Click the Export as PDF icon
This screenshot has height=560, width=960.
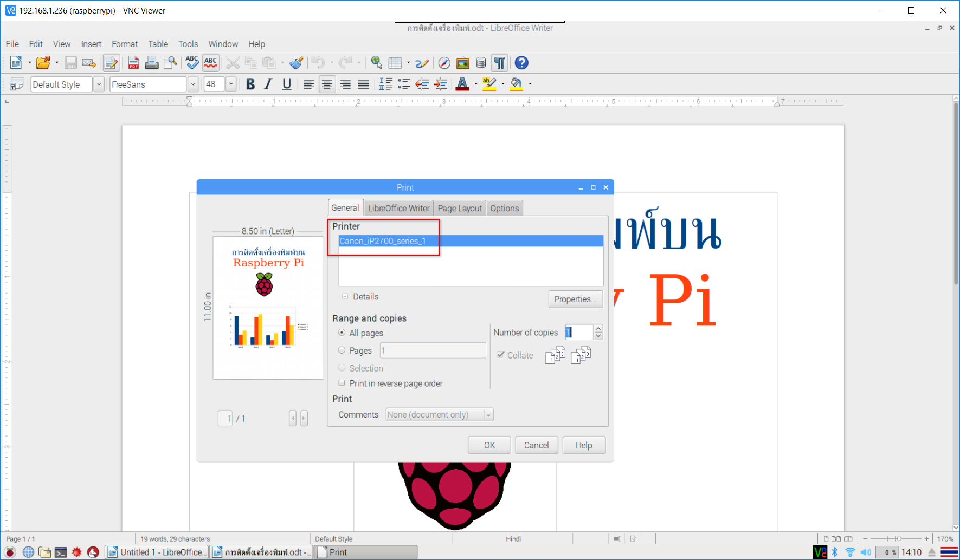[133, 63]
